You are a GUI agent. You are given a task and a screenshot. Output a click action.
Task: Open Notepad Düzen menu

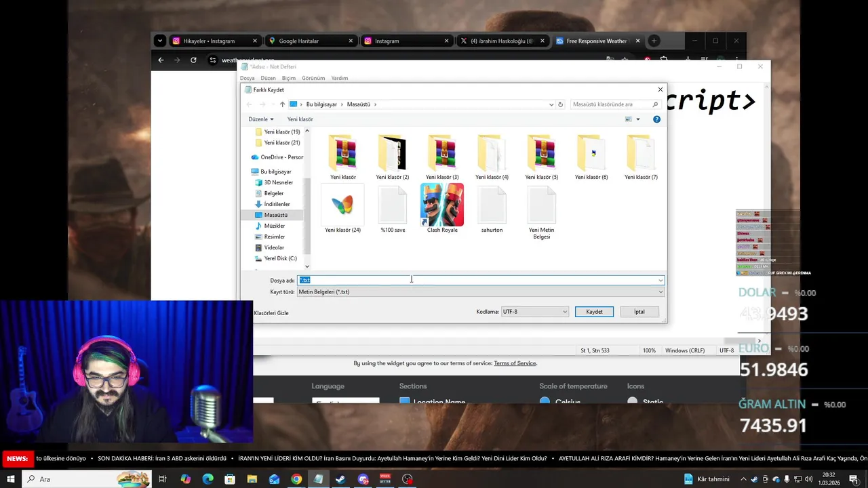268,78
